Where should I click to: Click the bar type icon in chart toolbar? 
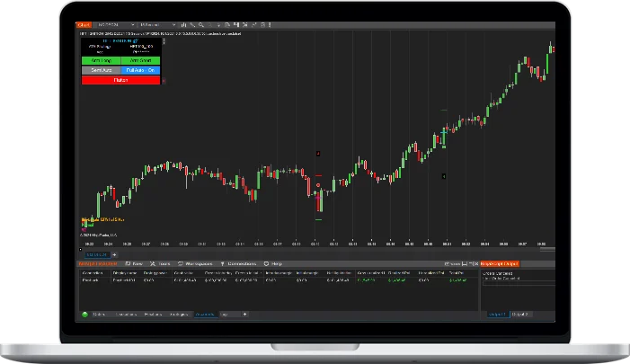click(x=183, y=25)
